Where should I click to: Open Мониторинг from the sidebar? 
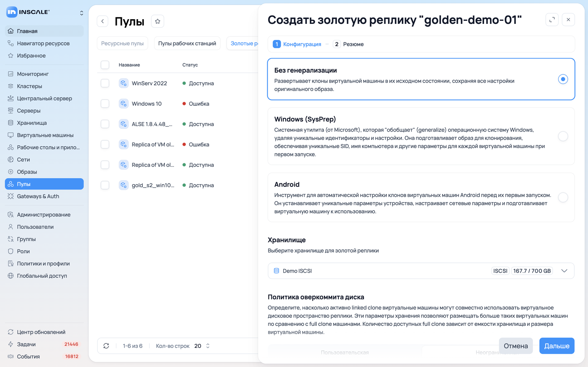tap(44, 74)
